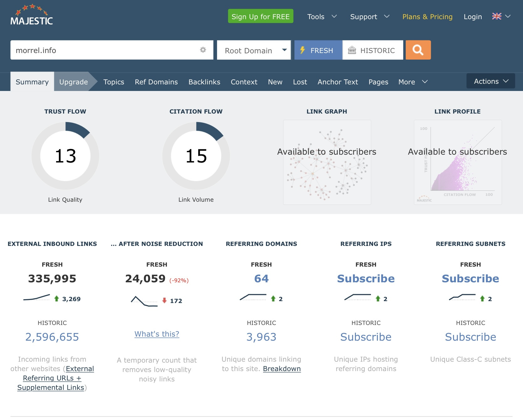Image resolution: width=523 pixels, height=420 pixels.
Task: Click red down arrow beside 172
Action: (x=164, y=300)
